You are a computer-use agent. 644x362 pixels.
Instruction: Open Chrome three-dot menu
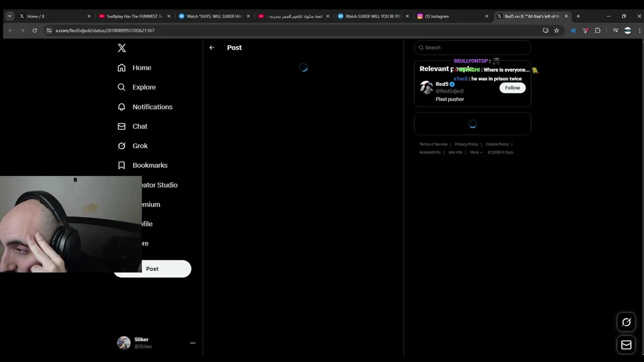[639, 30]
